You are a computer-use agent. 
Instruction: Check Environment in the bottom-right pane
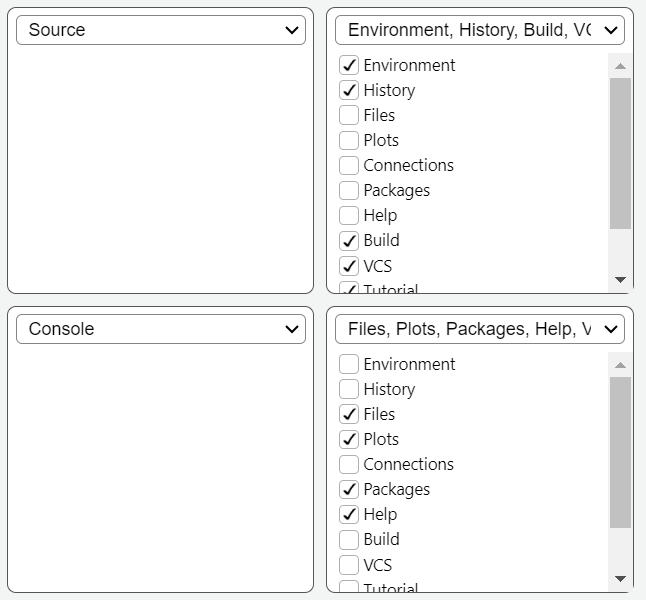[349, 364]
